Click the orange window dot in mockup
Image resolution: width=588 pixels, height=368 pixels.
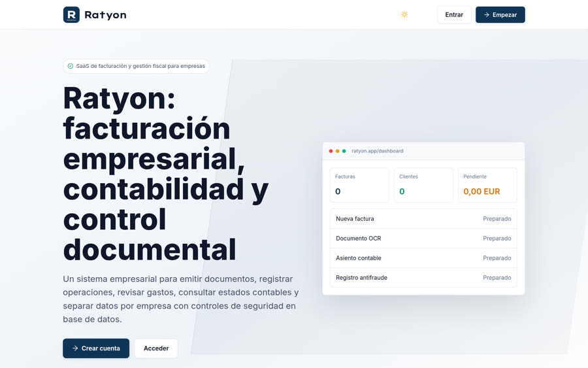click(338, 151)
